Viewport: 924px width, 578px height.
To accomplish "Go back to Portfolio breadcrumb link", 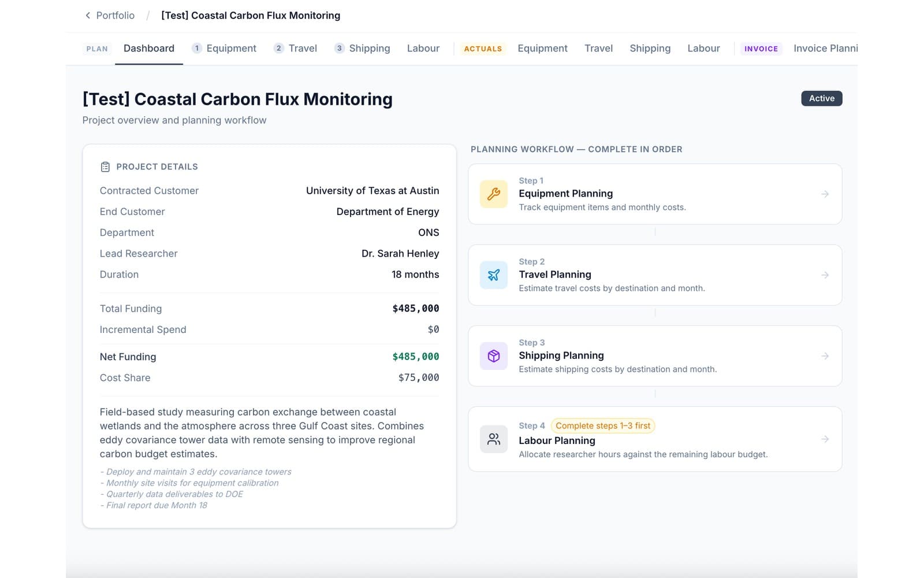I will coord(115,16).
